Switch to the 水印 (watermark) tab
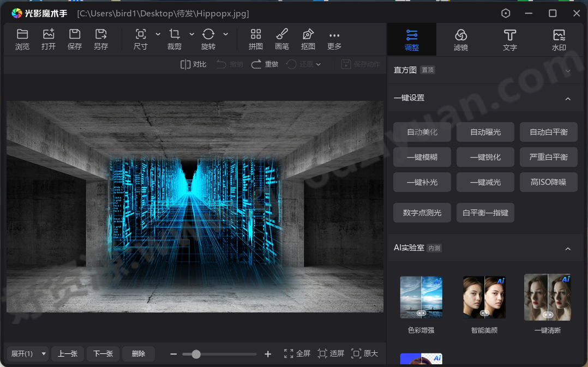Image resolution: width=588 pixels, height=367 pixels. coord(559,39)
